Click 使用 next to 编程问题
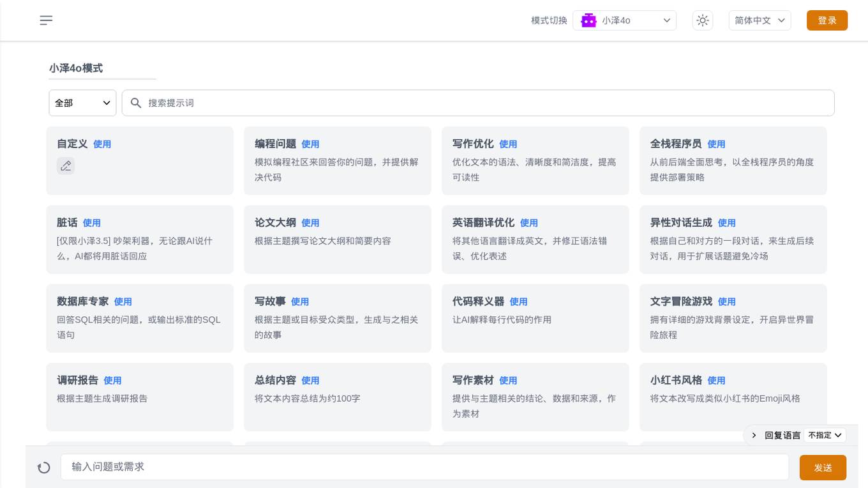The image size is (868, 488). (310, 144)
